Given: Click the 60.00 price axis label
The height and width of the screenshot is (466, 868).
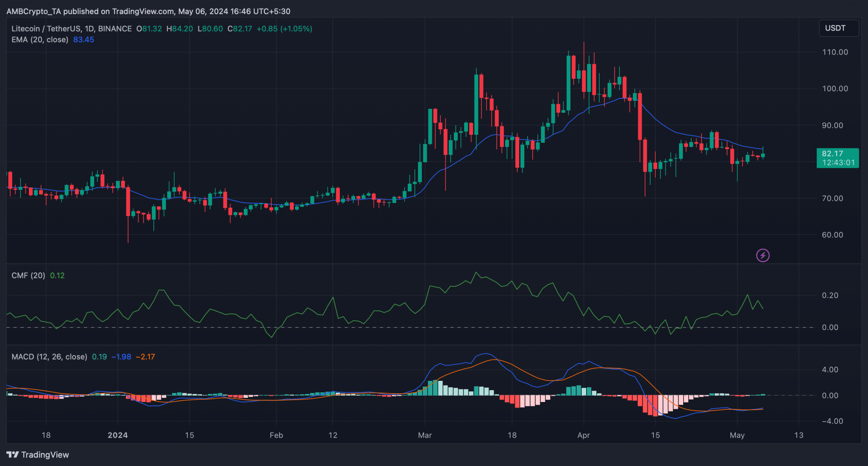Looking at the screenshot, I should click(832, 235).
